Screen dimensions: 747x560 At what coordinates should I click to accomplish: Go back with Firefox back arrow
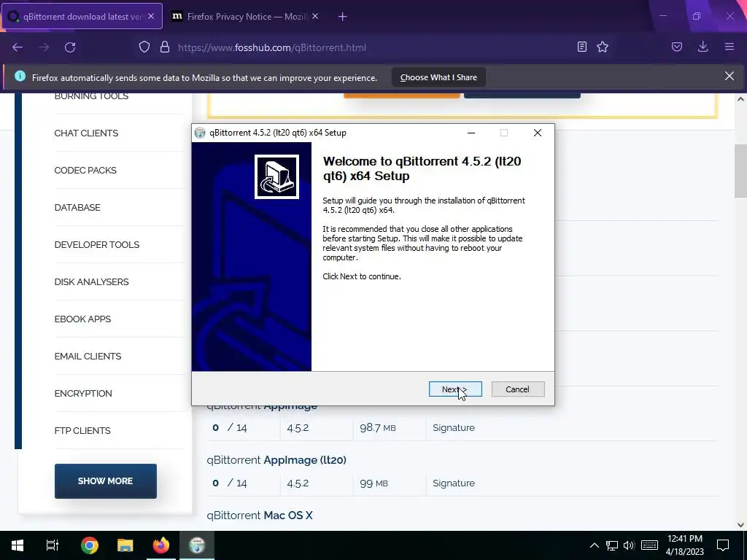pyautogui.click(x=18, y=47)
